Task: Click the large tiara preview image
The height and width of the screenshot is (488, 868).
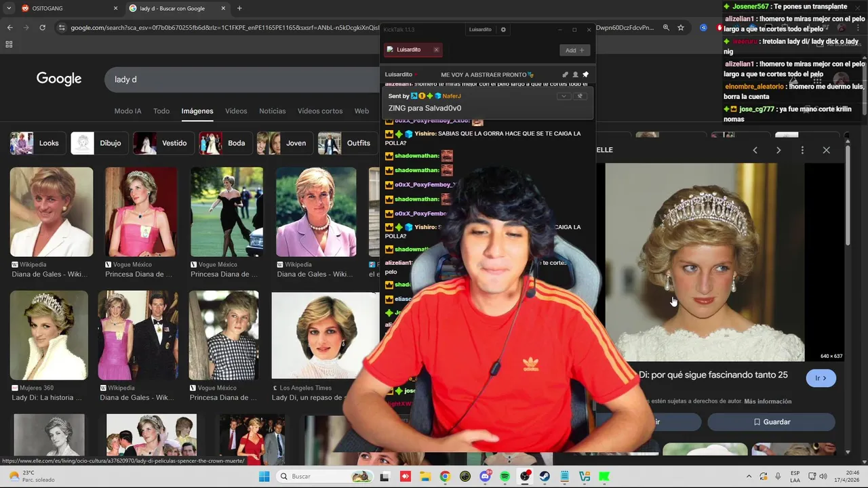Action: click(x=705, y=262)
